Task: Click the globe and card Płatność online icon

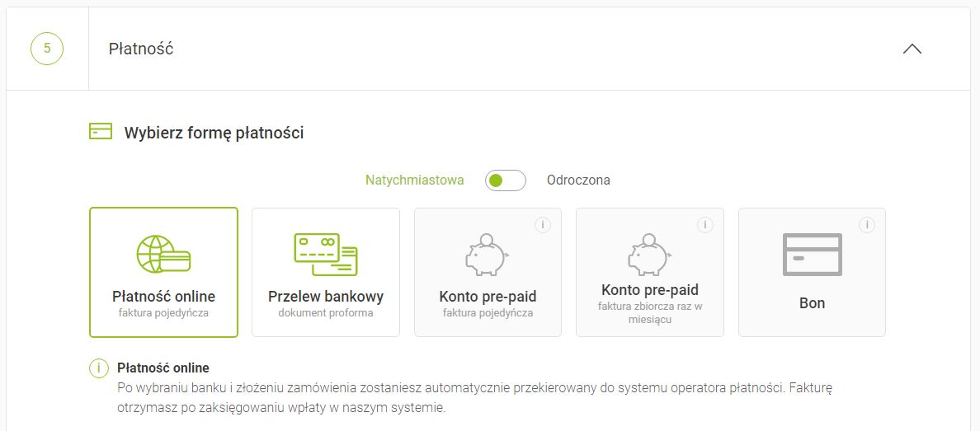Action: [163, 255]
